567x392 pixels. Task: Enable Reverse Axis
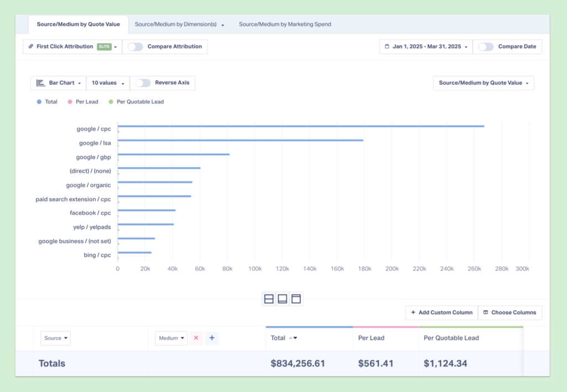143,82
